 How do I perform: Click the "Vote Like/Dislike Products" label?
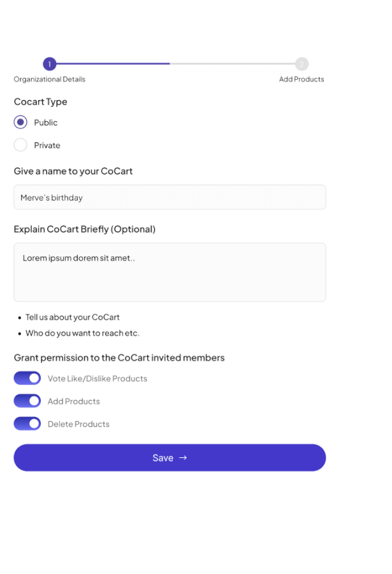pyautogui.click(x=97, y=379)
